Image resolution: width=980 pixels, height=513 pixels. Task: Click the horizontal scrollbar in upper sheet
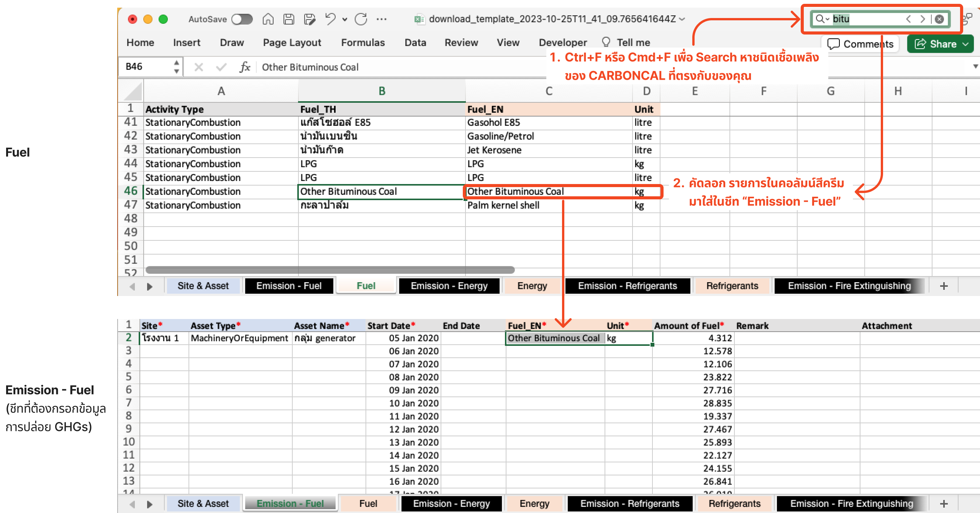(x=329, y=270)
